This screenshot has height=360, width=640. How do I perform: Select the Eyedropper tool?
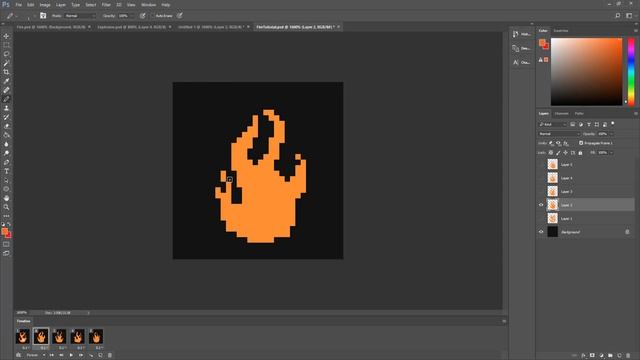pos(6,81)
